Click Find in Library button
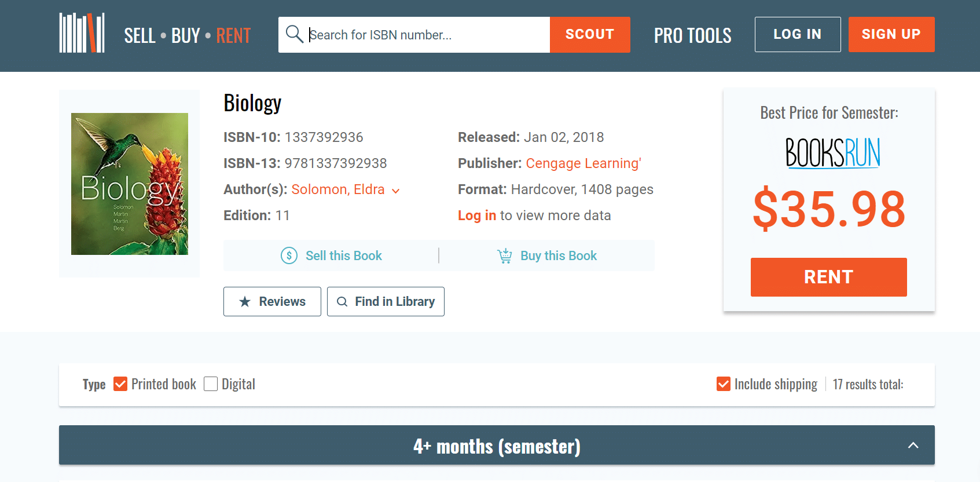The image size is (980, 482). (386, 301)
